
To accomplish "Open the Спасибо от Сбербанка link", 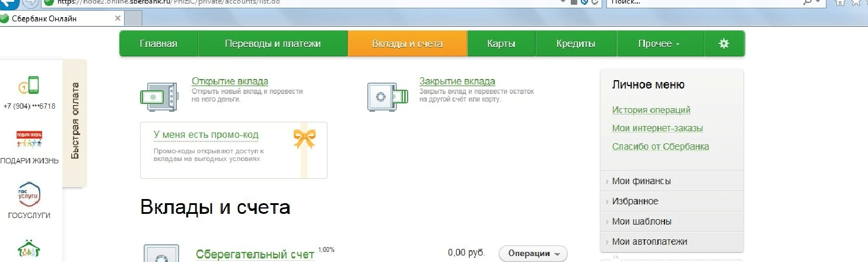I will 660,147.
